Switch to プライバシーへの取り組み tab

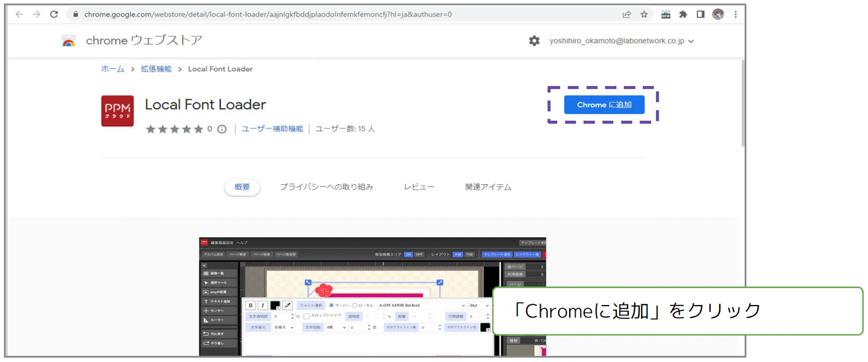click(327, 187)
